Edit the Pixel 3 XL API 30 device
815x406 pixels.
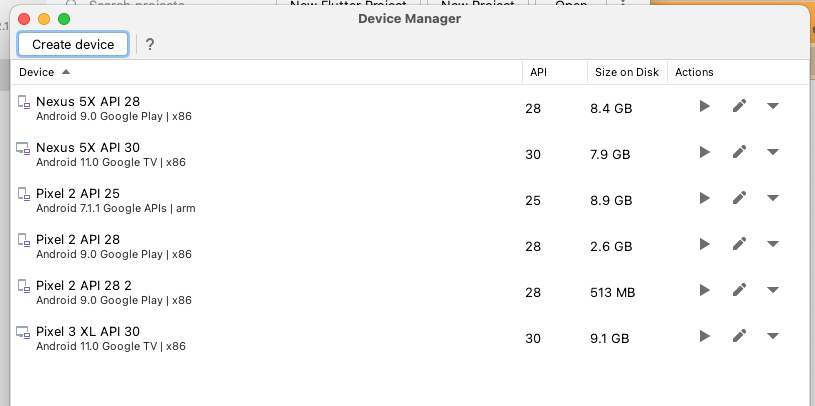[x=739, y=337]
